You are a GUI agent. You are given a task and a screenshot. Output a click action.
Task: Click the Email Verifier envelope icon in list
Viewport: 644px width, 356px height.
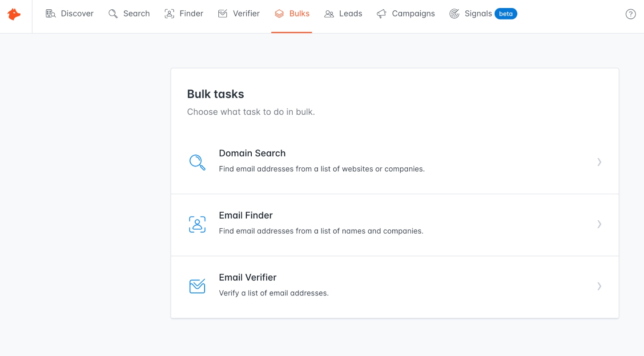197,286
